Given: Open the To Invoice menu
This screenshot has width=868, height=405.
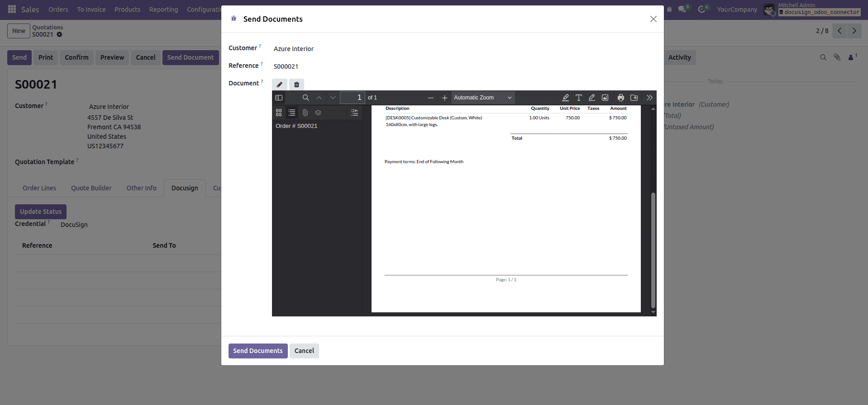Looking at the screenshot, I should tap(91, 9).
